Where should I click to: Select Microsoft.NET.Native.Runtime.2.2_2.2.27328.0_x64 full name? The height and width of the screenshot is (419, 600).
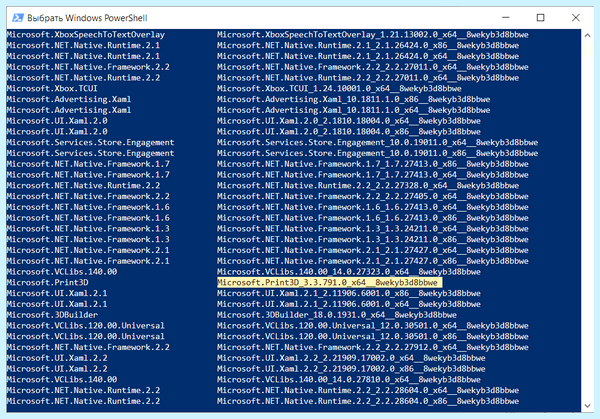tap(368, 186)
